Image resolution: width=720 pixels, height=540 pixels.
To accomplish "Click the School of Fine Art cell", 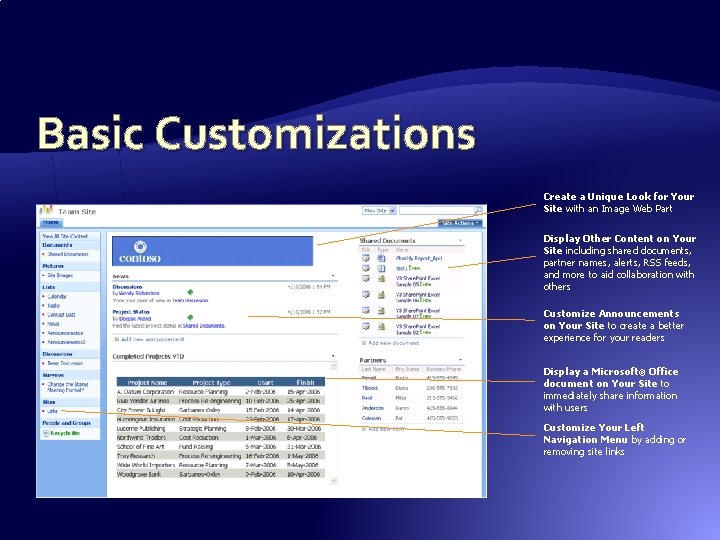I will click(141, 446).
